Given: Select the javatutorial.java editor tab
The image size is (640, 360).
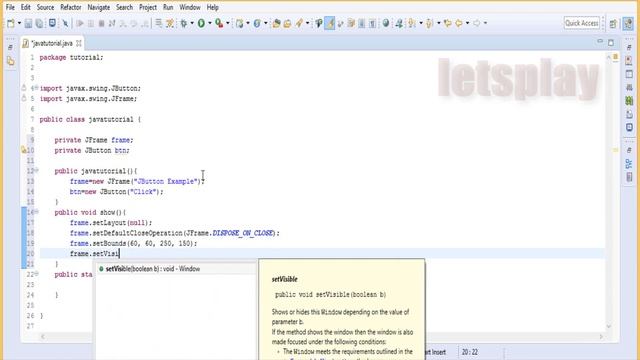Looking at the screenshot, I should (51, 43).
